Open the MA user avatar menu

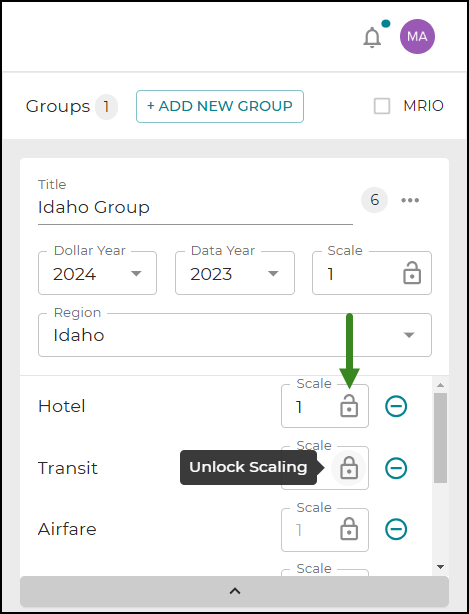(417, 36)
